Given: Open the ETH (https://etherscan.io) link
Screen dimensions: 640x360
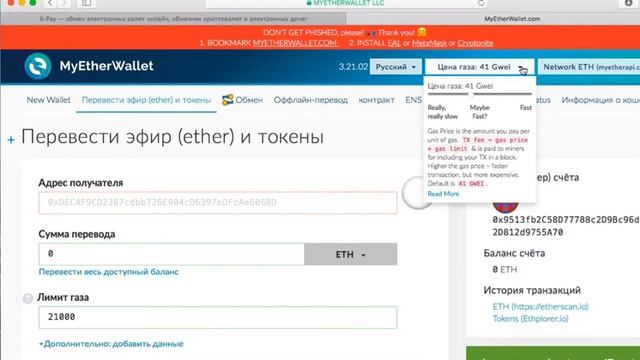Looking at the screenshot, I should [540, 307].
